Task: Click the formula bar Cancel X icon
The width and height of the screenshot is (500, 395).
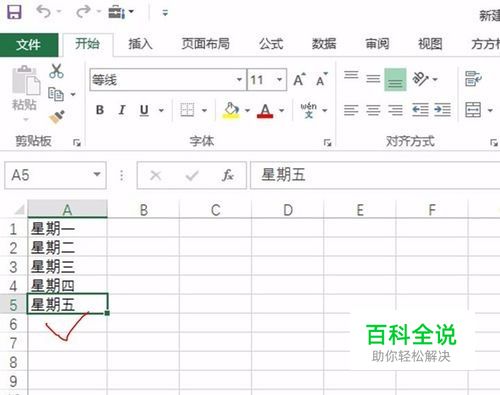Action: pyautogui.click(x=156, y=175)
